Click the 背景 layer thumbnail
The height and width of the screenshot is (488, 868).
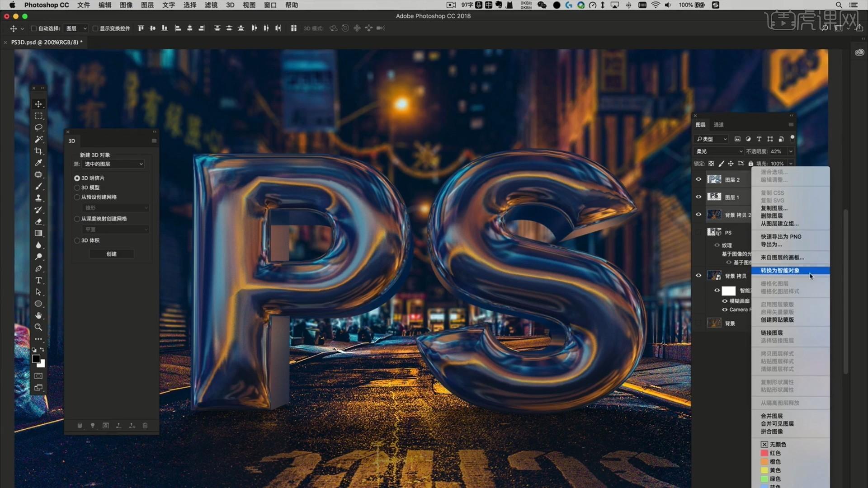tap(714, 323)
